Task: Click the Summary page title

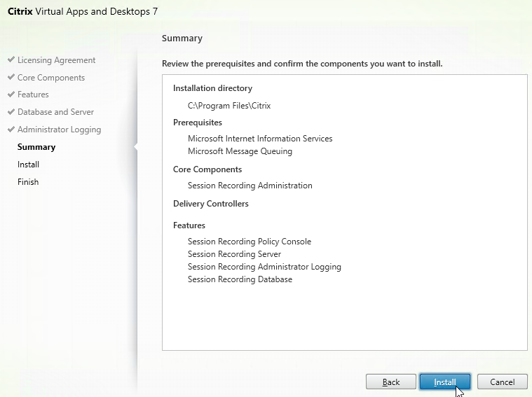Action: coord(182,39)
